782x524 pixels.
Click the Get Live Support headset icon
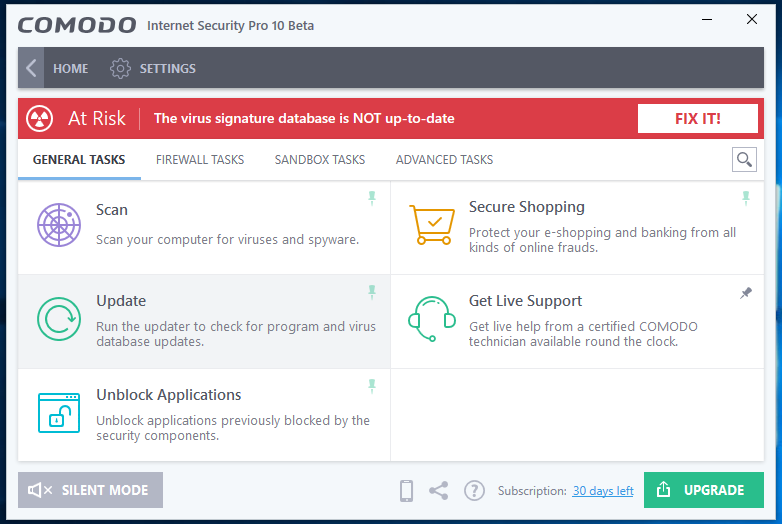(x=431, y=318)
